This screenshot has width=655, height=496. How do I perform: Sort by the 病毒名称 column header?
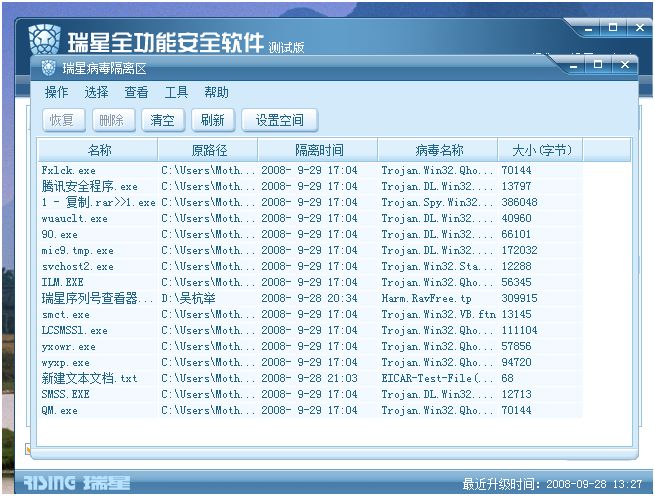(x=438, y=150)
